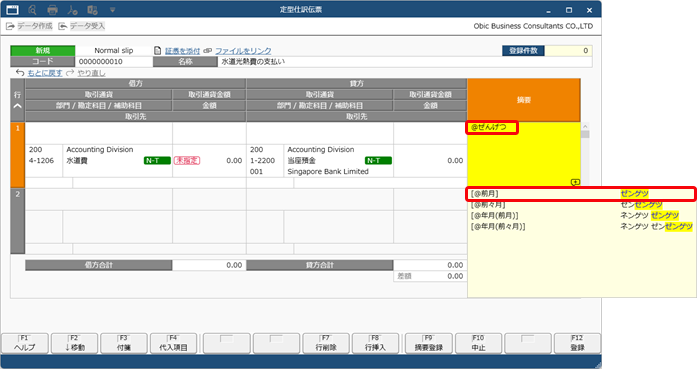Select row 2 header
The image size is (697, 369).
coord(17,221)
